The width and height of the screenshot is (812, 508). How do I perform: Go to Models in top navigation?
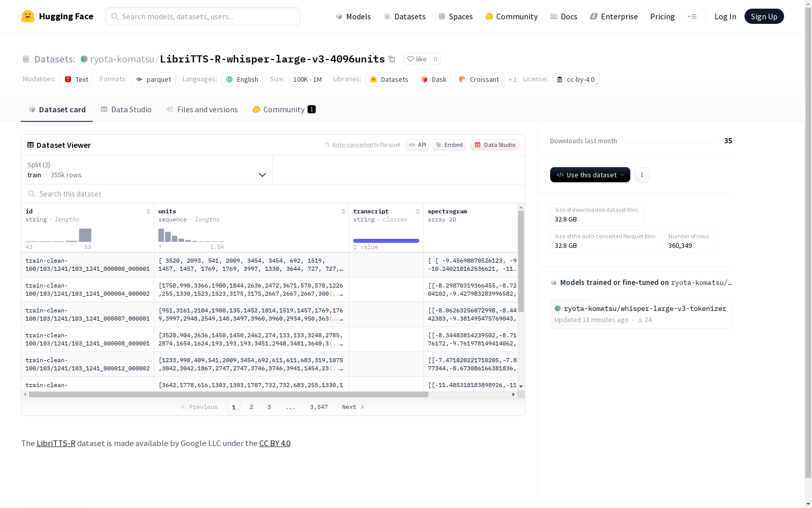coord(353,16)
